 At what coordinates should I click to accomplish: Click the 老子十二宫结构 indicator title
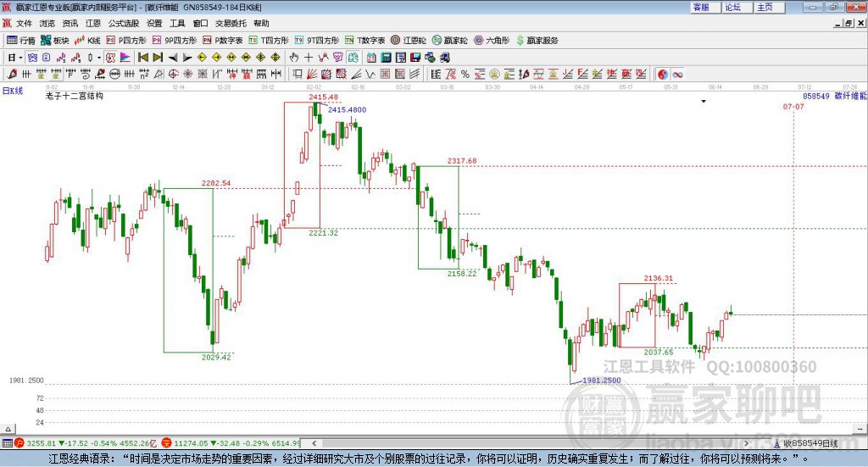[x=75, y=96]
